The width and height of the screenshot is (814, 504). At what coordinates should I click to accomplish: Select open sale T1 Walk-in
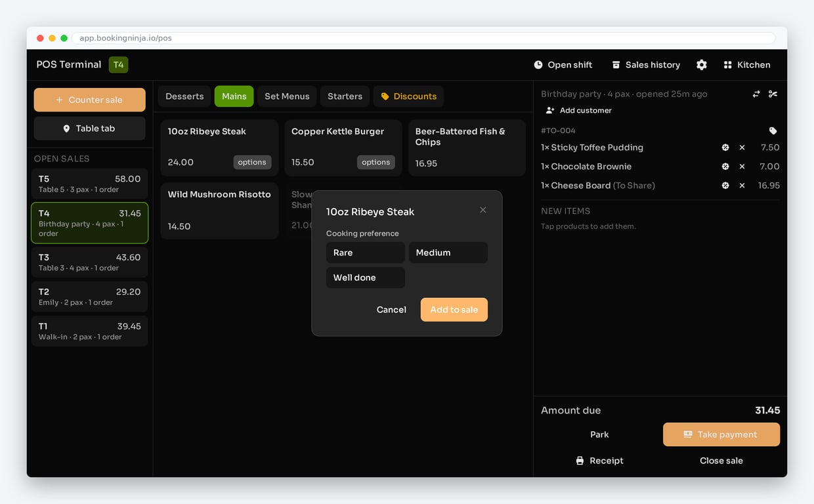[x=89, y=331]
